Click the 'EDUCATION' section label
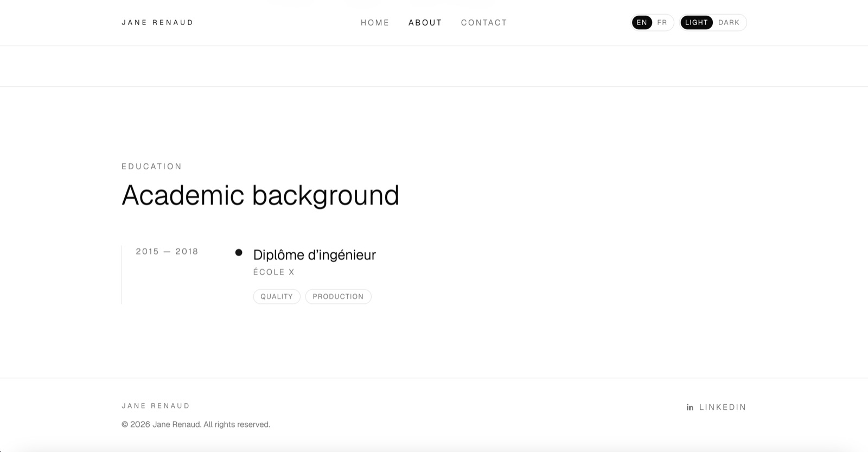The width and height of the screenshot is (868, 452). click(152, 166)
